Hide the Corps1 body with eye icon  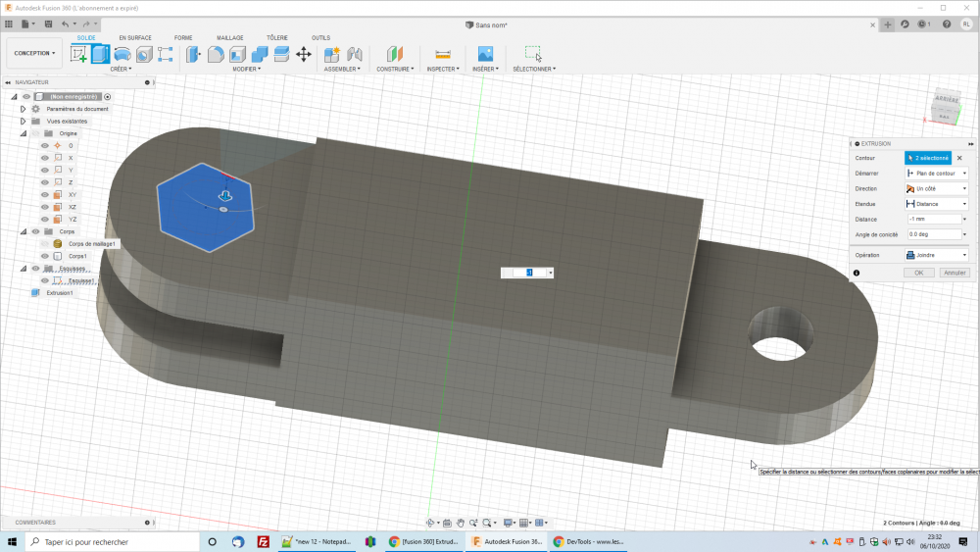[x=45, y=256]
